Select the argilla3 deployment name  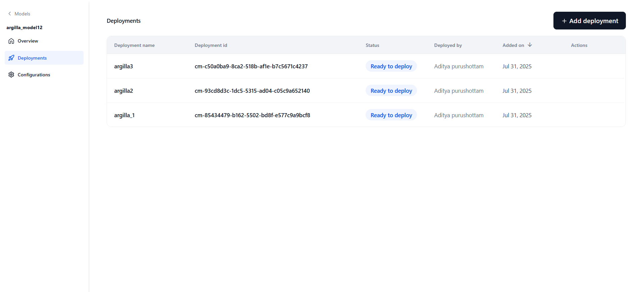[123, 66]
